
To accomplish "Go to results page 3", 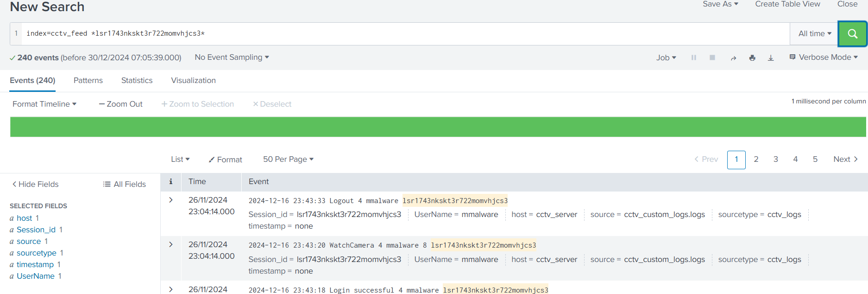I will (x=775, y=160).
